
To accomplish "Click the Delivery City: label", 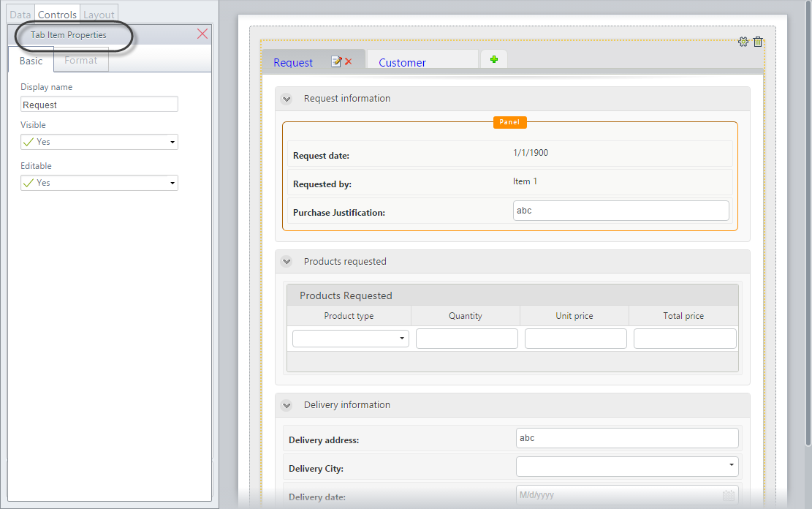I will tap(316, 469).
